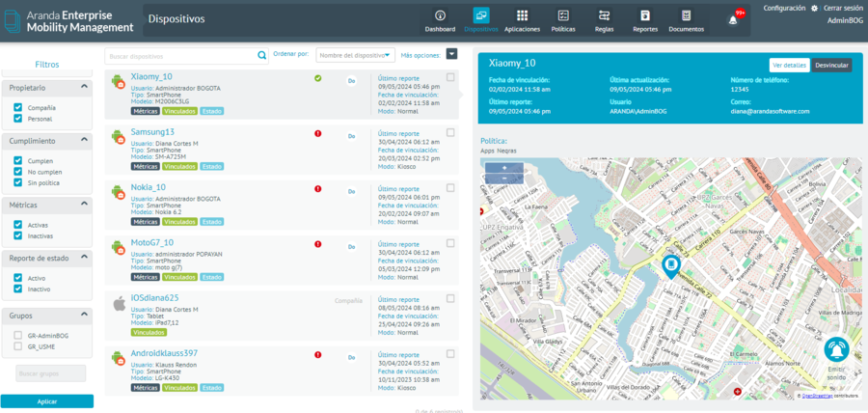This screenshot has height=413, width=868.
Task: Toggle the Sin política filter checkbox
Action: (x=18, y=182)
